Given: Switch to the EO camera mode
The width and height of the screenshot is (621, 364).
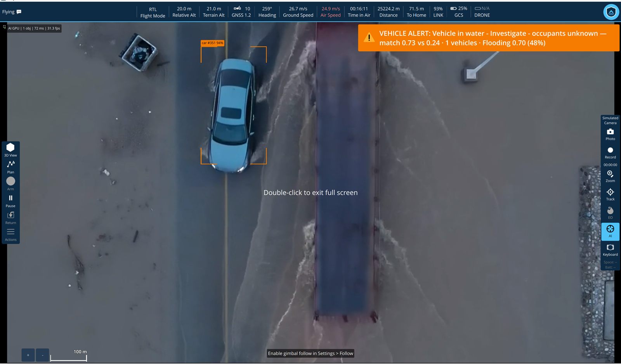Looking at the screenshot, I should (x=610, y=213).
